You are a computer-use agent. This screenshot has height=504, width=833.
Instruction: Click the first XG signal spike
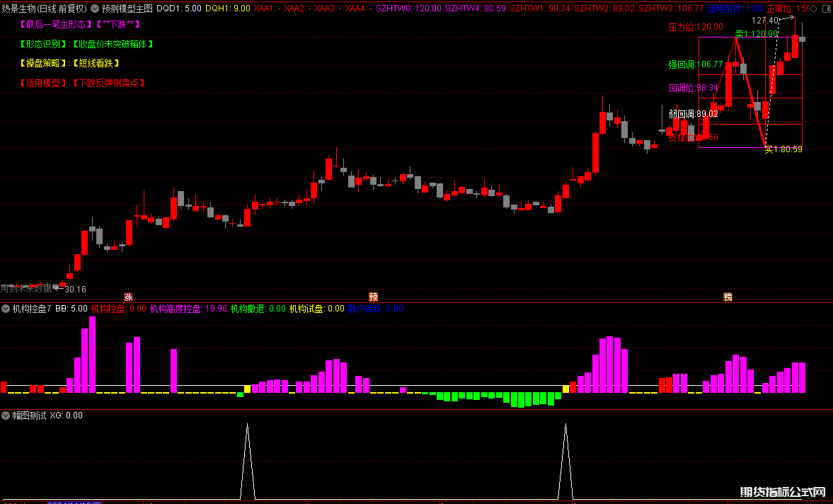247,461
